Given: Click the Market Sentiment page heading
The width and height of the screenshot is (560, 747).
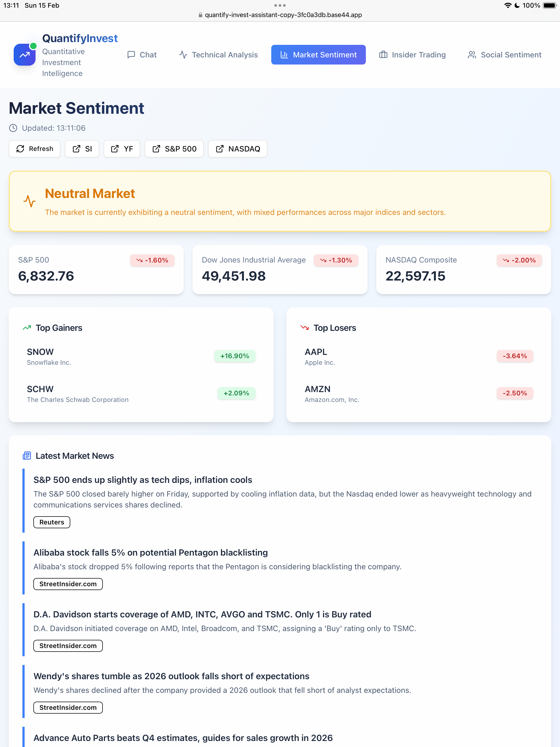Looking at the screenshot, I should pyautogui.click(x=77, y=108).
